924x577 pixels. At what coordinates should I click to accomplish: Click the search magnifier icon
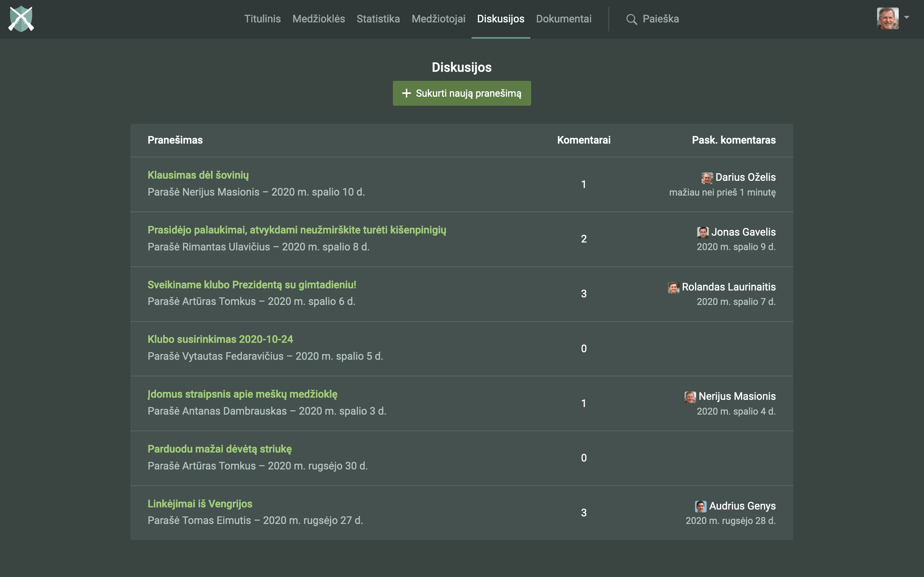click(x=632, y=19)
